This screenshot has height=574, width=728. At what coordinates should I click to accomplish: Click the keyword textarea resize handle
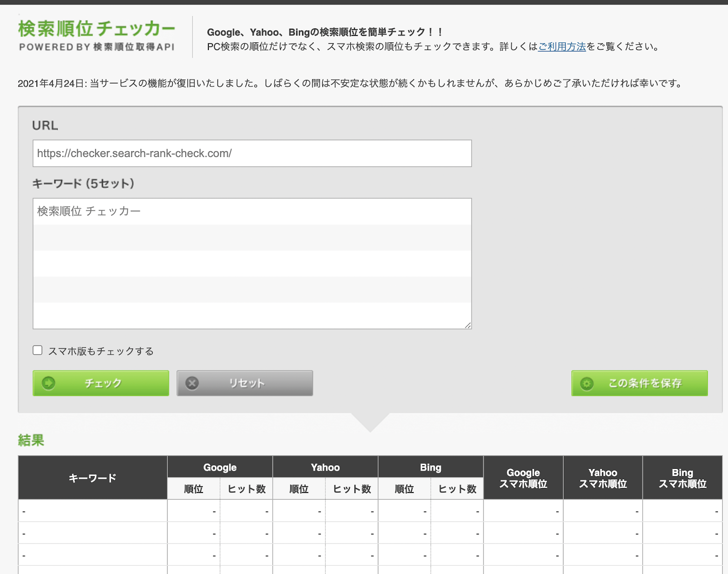[468, 325]
